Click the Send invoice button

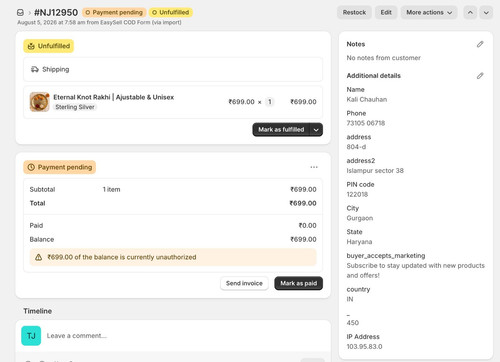[244, 283]
